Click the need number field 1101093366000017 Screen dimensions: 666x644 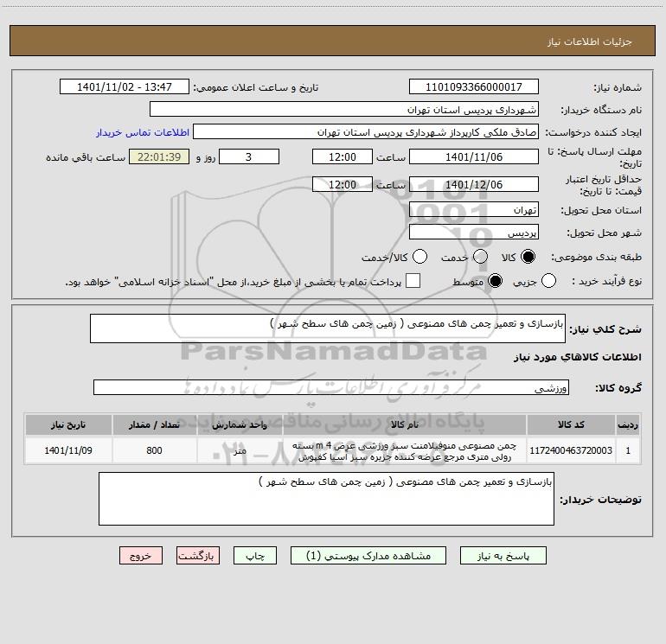click(474, 87)
